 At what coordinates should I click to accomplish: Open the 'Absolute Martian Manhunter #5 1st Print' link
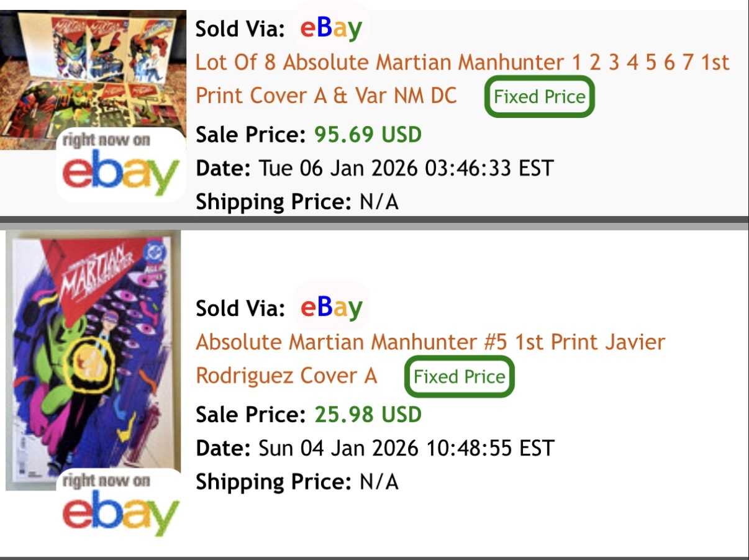click(430, 342)
